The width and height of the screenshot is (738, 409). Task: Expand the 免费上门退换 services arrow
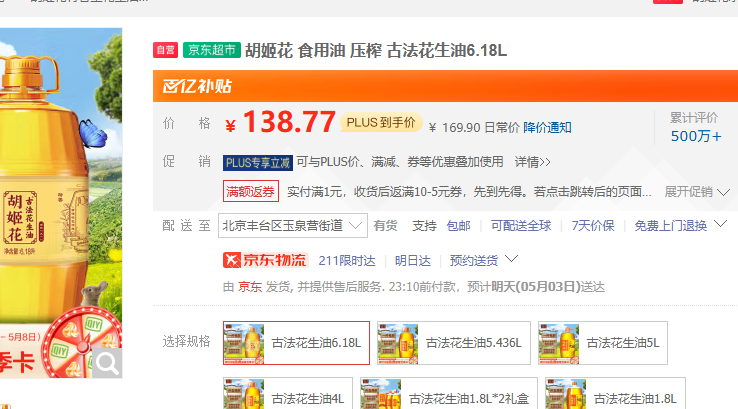(722, 225)
